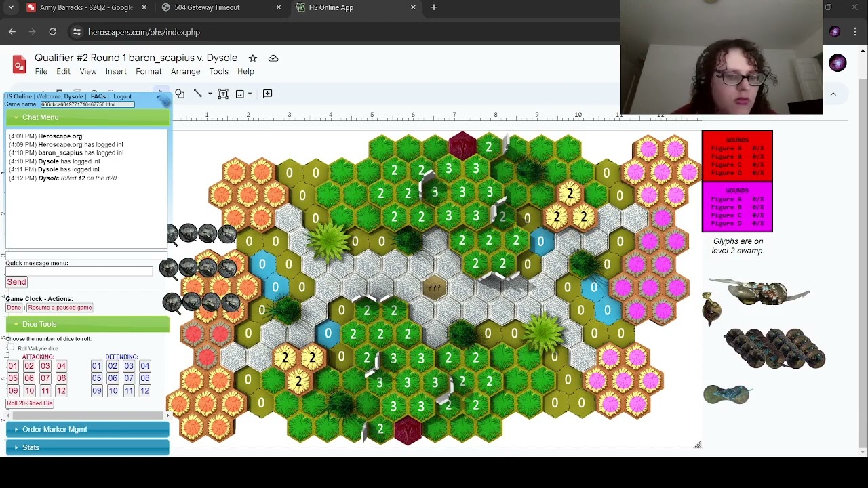Open the Edit menu
The width and height of the screenshot is (868, 488).
(63, 71)
